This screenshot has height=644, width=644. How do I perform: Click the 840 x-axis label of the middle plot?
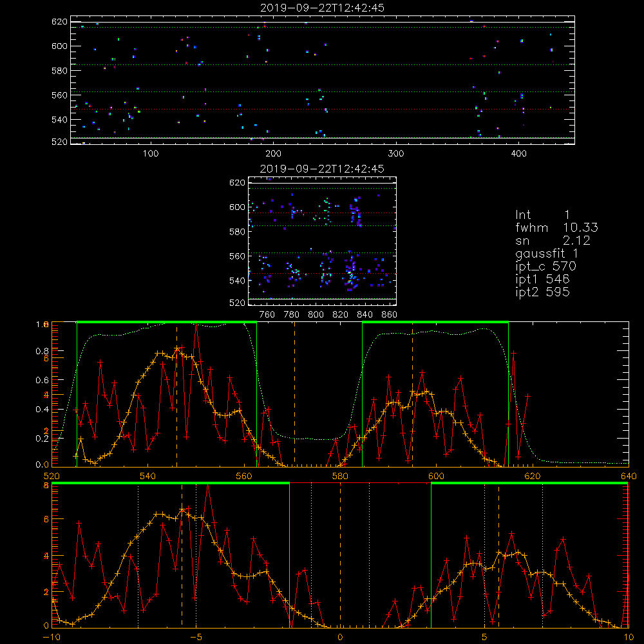click(365, 315)
